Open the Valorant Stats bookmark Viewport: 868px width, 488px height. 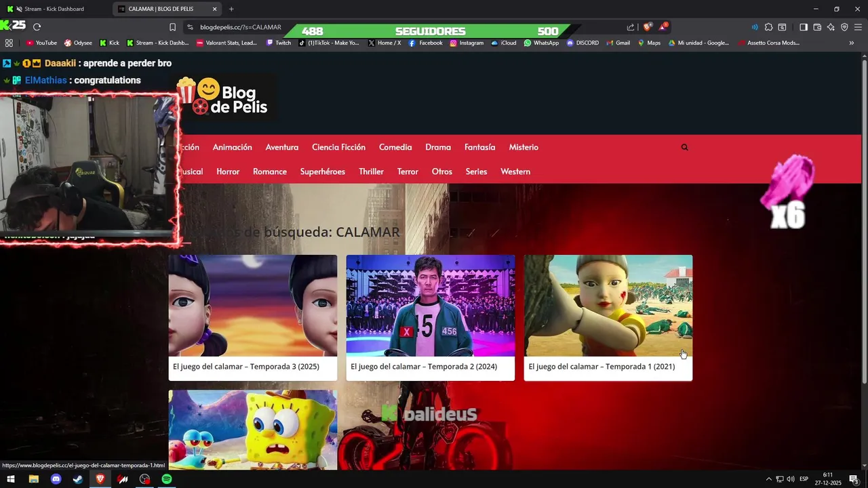226,43
